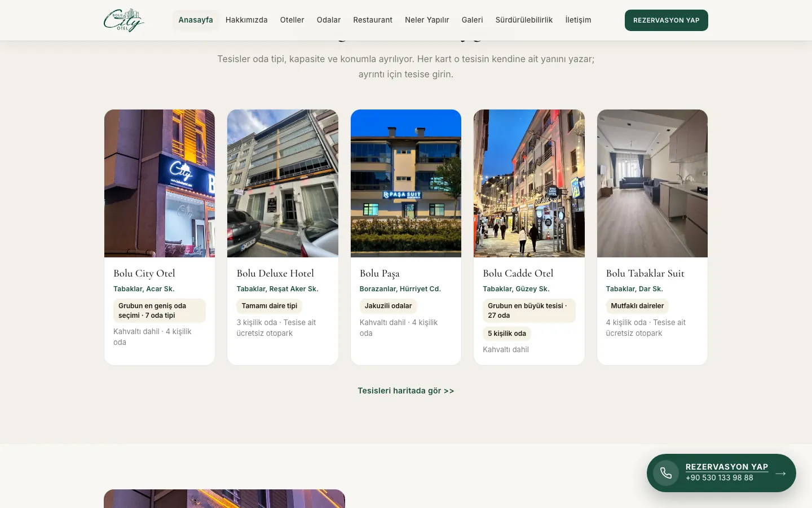Click the Bolu City Otel title
812x508 pixels.
tap(144, 273)
